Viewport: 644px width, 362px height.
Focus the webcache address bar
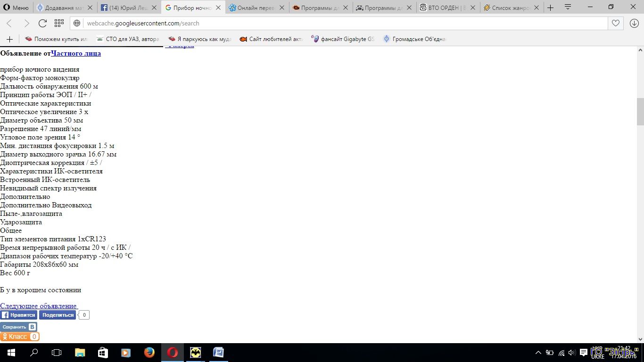click(339, 23)
